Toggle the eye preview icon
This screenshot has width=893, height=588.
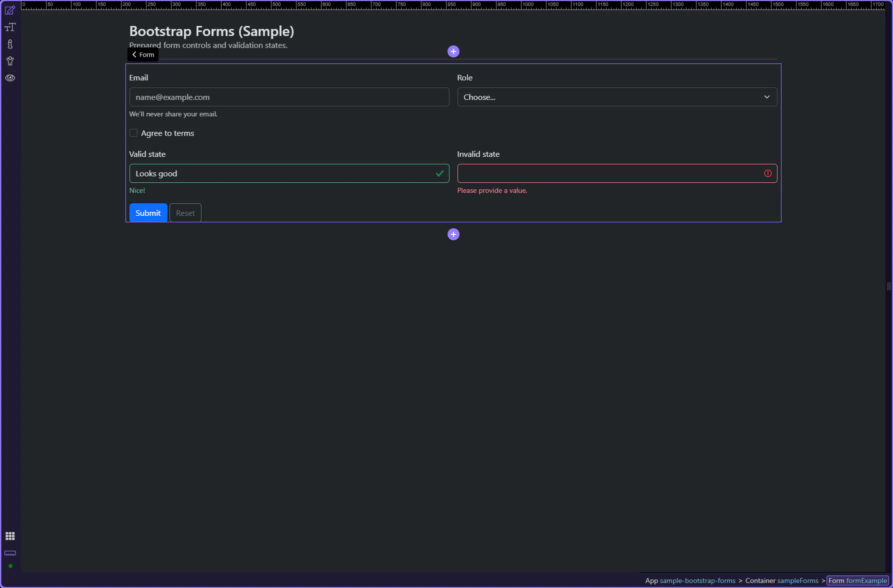(10, 78)
